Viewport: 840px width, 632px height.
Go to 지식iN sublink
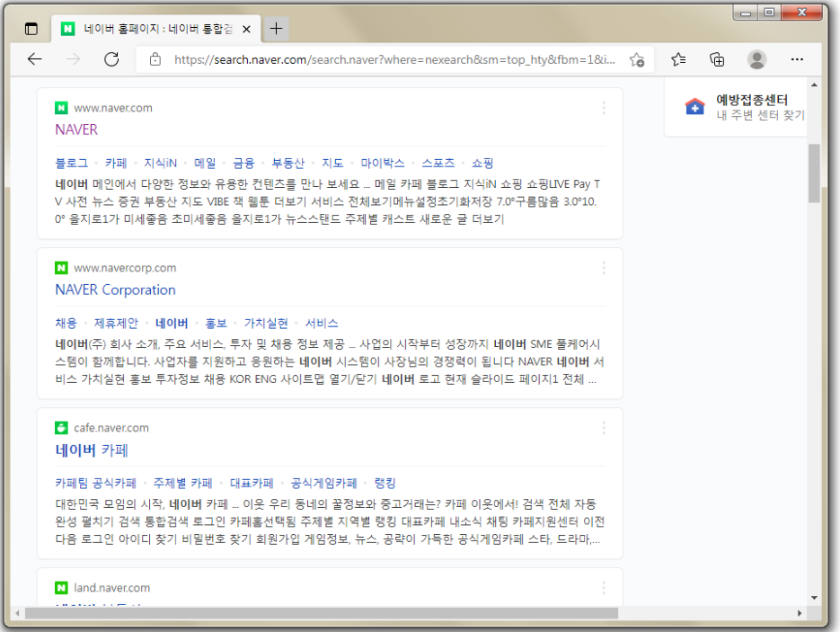click(160, 163)
